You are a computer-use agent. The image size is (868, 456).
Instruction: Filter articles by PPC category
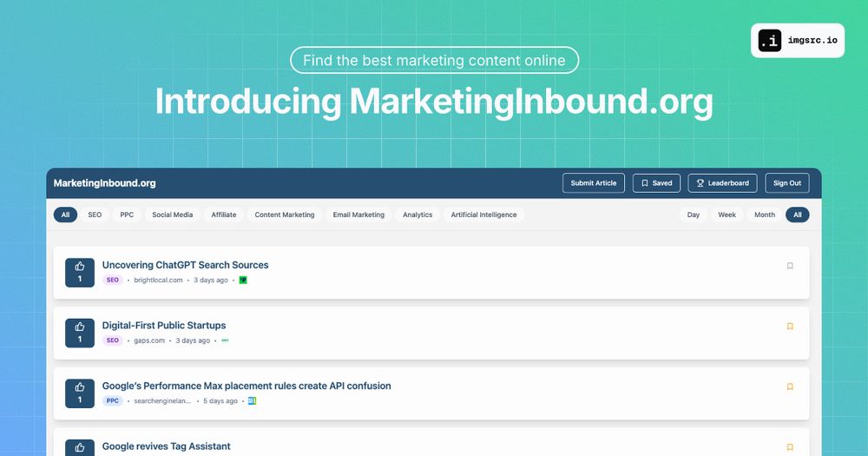(127, 215)
